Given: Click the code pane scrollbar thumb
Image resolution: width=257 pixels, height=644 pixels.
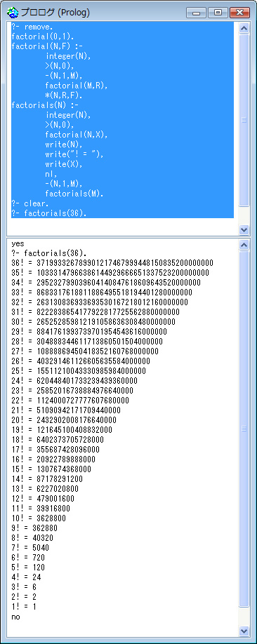Looking at the screenshot, I should pos(244,120).
